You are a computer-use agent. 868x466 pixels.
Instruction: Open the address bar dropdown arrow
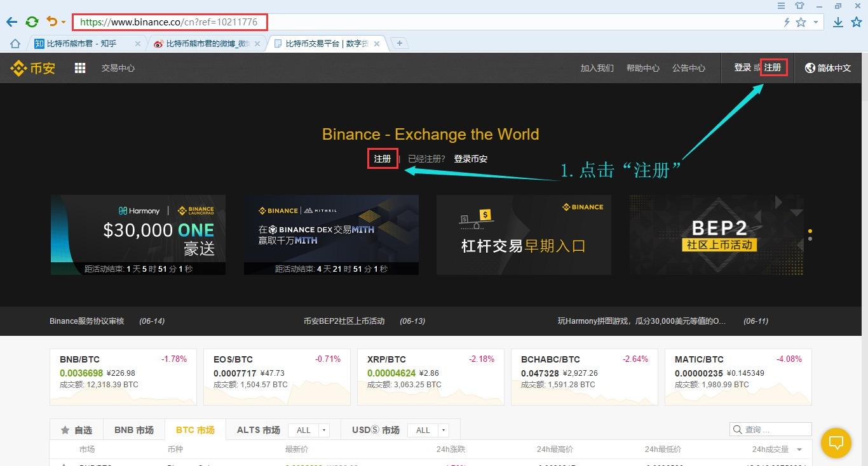[x=816, y=23]
